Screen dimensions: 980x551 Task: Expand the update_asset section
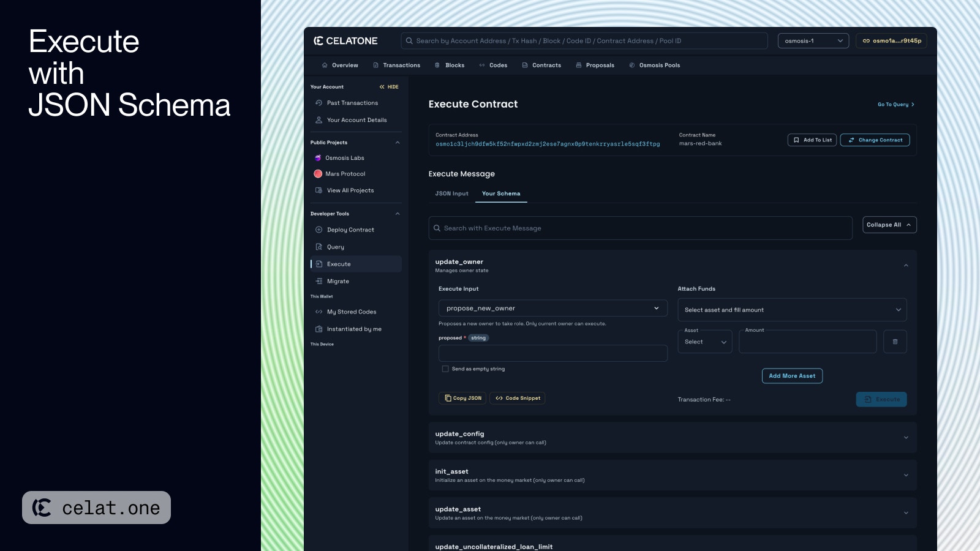point(906,513)
